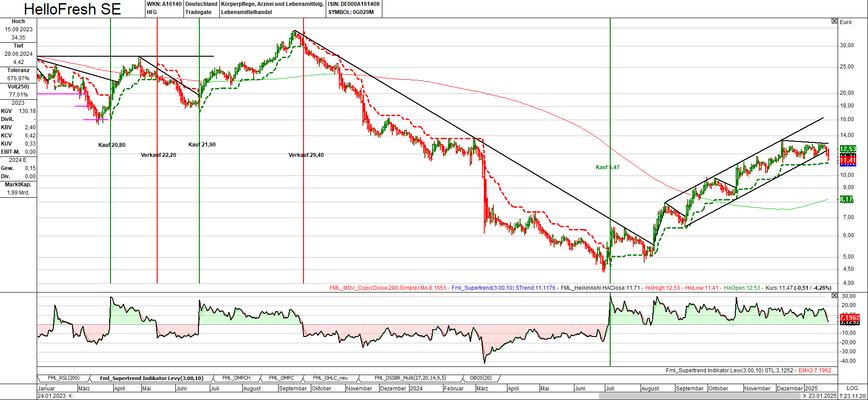Show the FML_OHLC_neu indicator tab
This screenshot has height=400, width=868.
coord(330,378)
